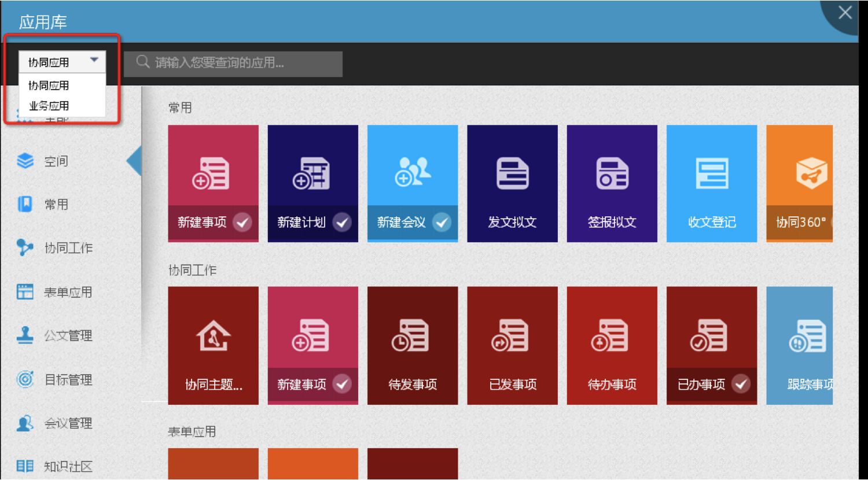This screenshot has height=480, width=868.
Task: Open the 协同主题 tile
Action: click(x=213, y=345)
